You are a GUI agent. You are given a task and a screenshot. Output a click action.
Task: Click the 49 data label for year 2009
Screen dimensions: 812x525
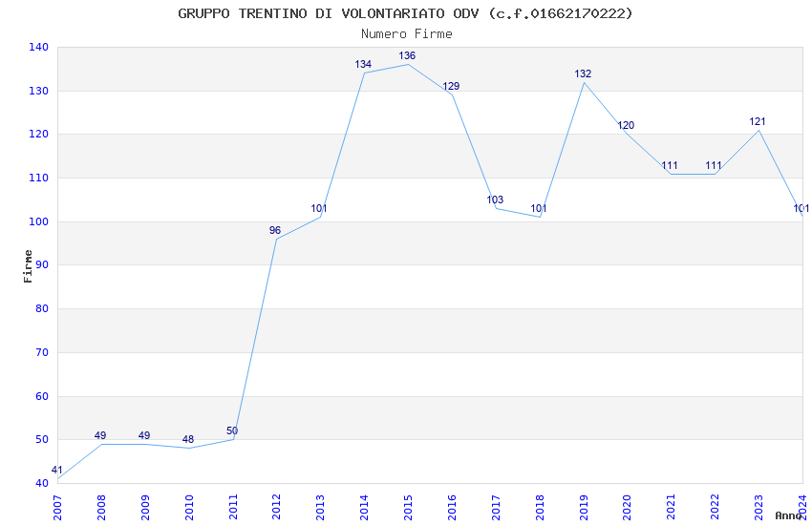coord(144,435)
